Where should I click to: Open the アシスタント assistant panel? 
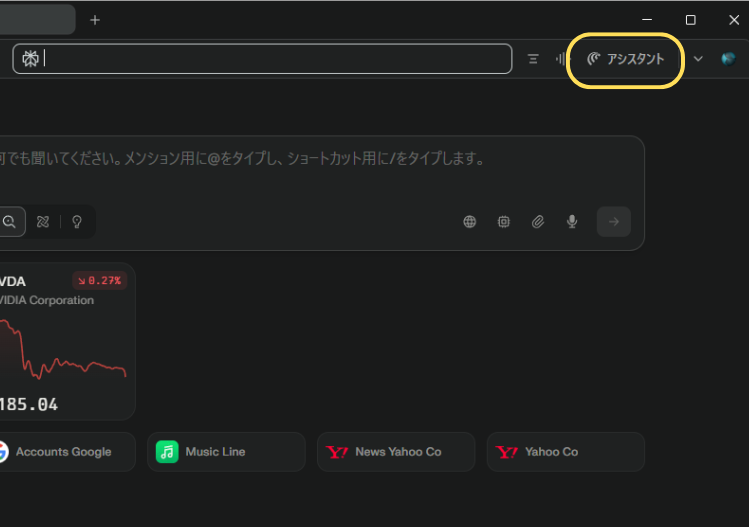coord(626,59)
